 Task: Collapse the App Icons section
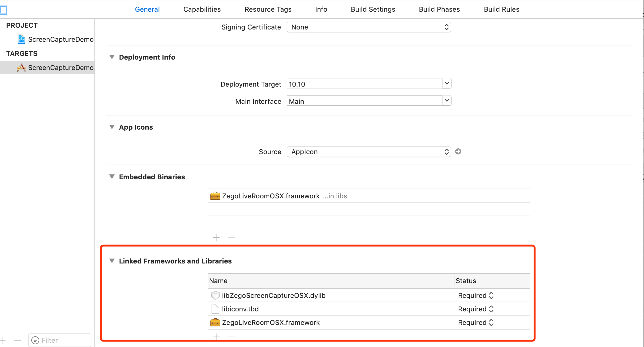pyautogui.click(x=112, y=127)
